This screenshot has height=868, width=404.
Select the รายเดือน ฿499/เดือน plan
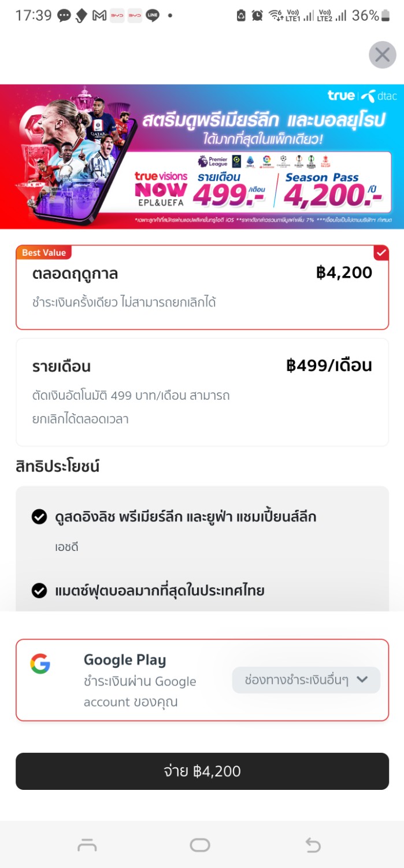202,392
